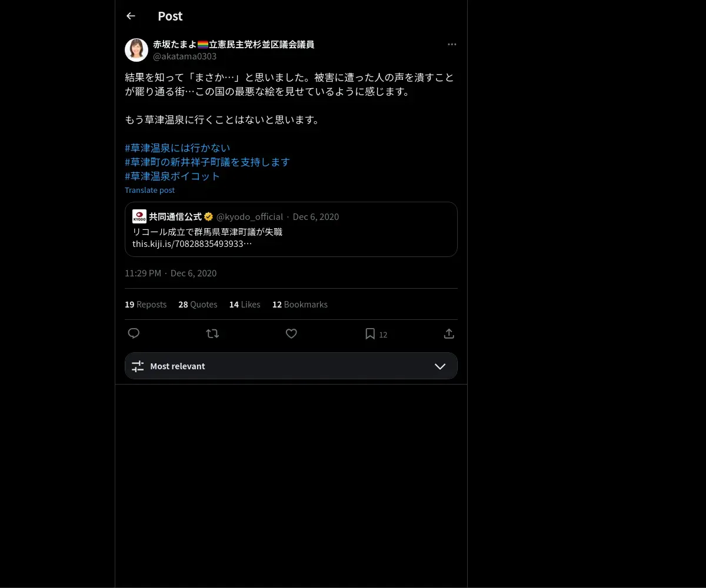The width and height of the screenshot is (706, 588).
Task: Expand the Most relevant chevron arrow
Action: [x=440, y=366]
